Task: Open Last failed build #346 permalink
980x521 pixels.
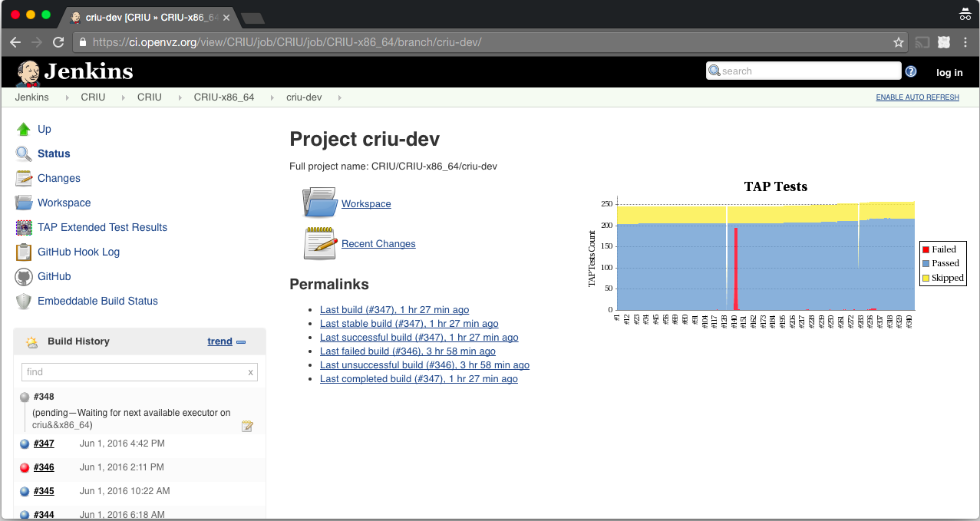Action: [408, 351]
